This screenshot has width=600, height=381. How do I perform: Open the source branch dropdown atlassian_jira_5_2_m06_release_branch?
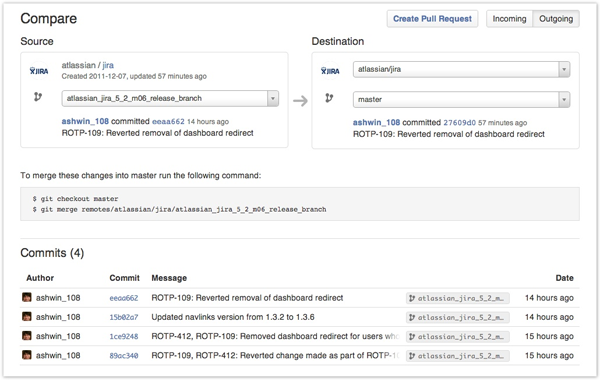point(170,98)
